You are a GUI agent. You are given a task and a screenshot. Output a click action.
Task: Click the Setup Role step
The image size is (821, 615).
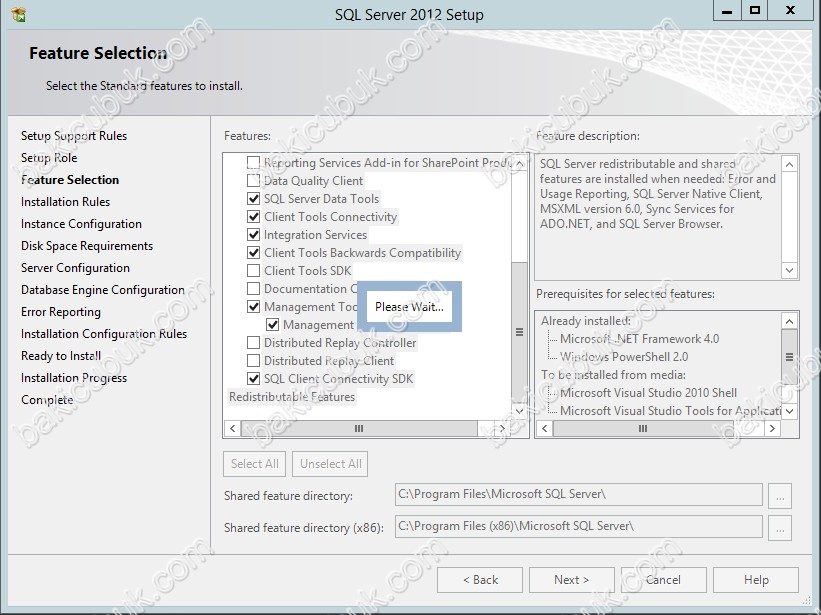pyautogui.click(x=49, y=158)
